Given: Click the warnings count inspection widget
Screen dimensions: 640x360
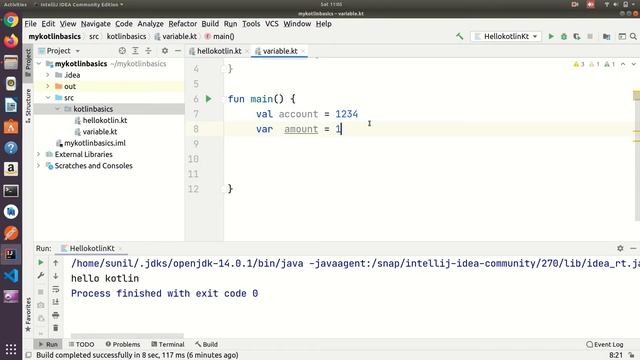Looking at the screenshot, I should pos(594,64).
